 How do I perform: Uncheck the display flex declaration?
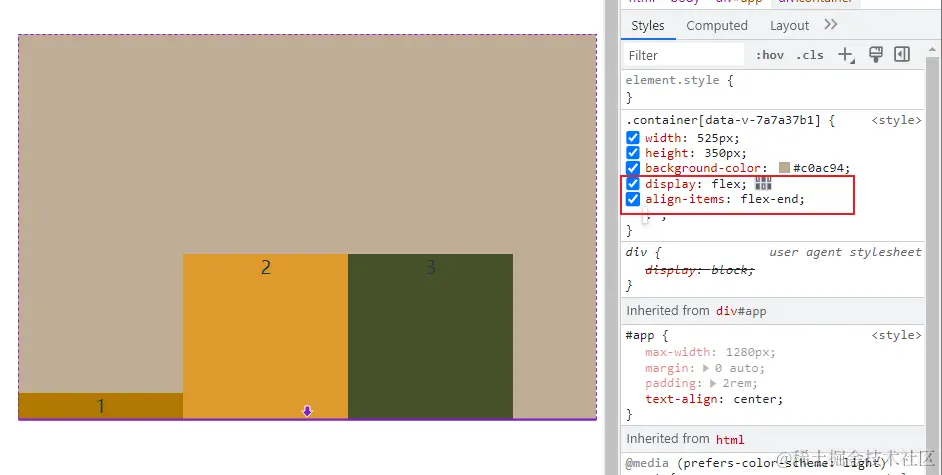[633, 183]
